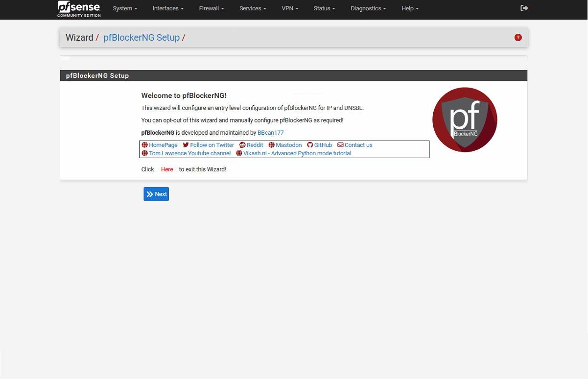Open Tom Lawrence Youtube channel link
Image resolution: width=588 pixels, height=379 pixels.
point(190,153)
